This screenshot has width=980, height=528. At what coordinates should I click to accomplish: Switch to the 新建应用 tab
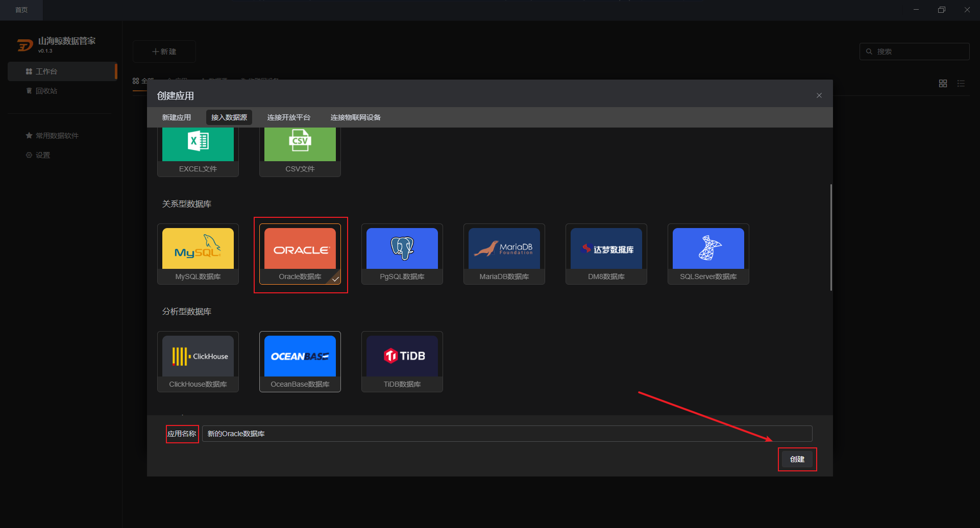point(177,117)
